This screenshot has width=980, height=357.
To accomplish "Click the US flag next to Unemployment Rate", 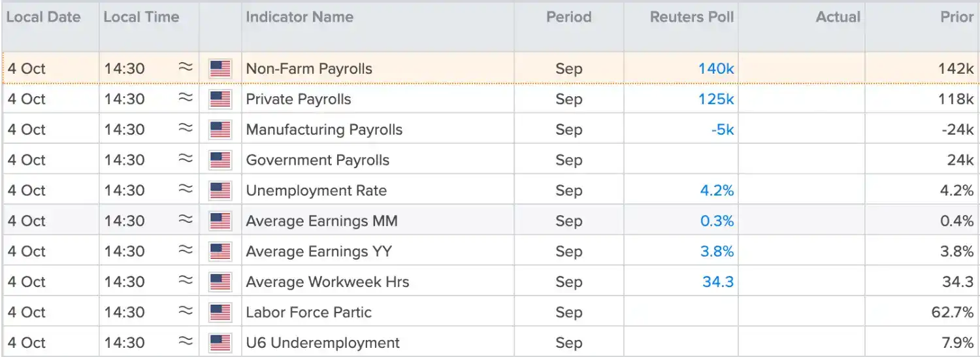I will tap(220, 191).
